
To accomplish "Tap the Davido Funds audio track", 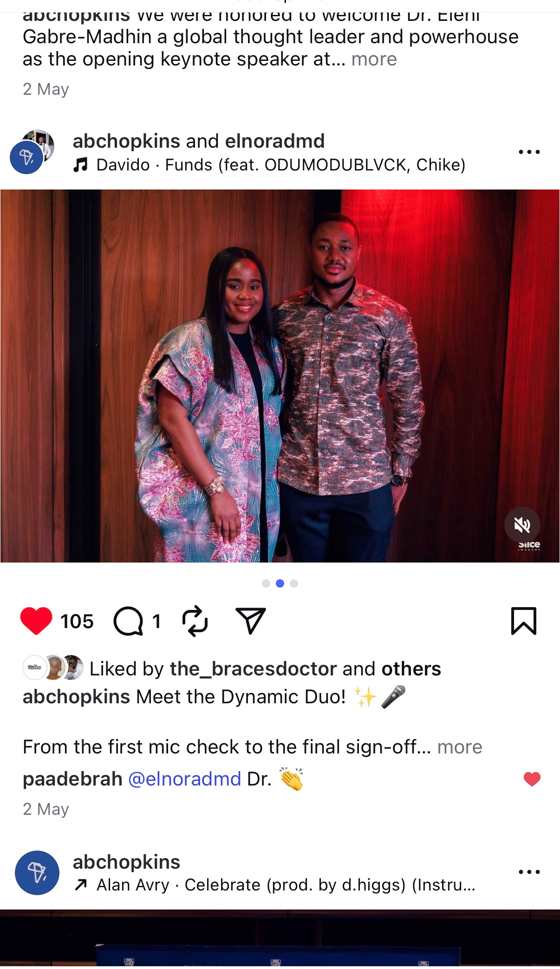I will pyautogui.click(x=269, y=165).
